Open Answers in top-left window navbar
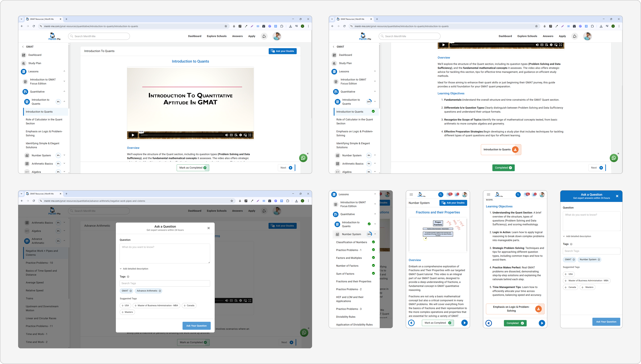This screenshot has width=641, height=364. coord(237,36)
